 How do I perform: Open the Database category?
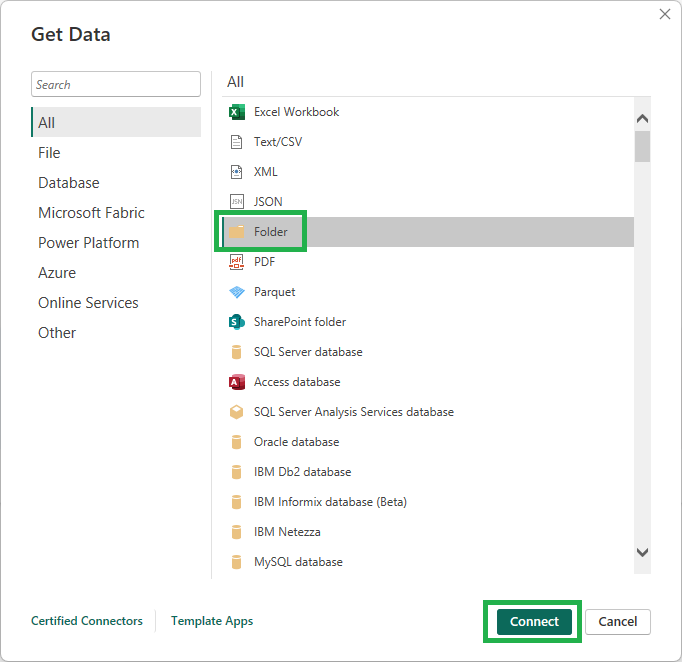116,183
